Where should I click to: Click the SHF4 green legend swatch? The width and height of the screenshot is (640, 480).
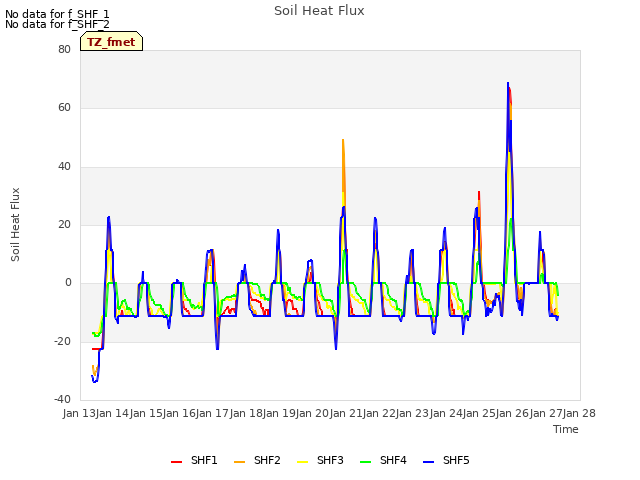point(366,462)
